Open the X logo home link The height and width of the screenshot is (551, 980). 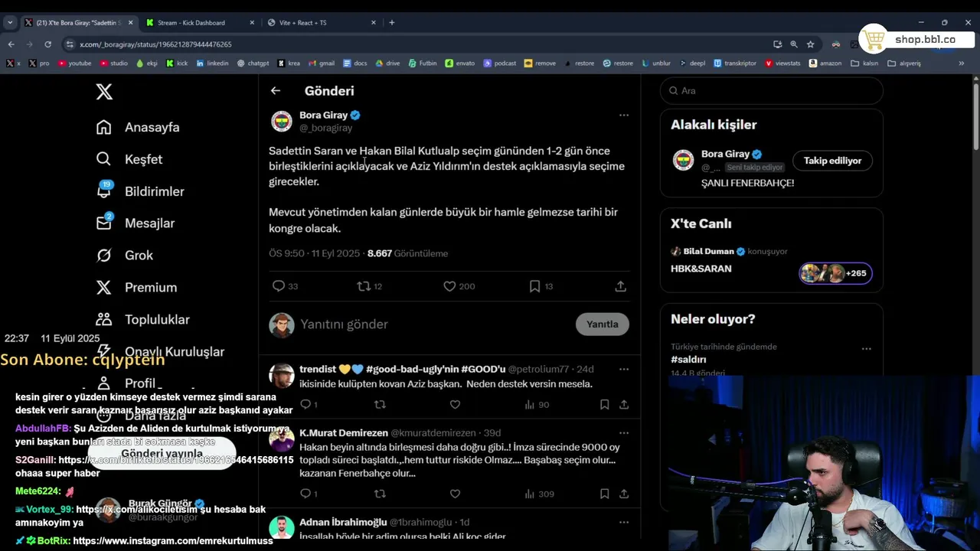pyautogui.click(x=104, y=92)
